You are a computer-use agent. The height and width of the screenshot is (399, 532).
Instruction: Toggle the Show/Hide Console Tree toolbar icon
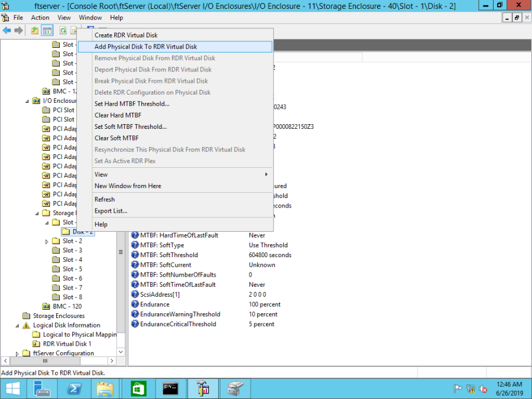tap(47, 31)
